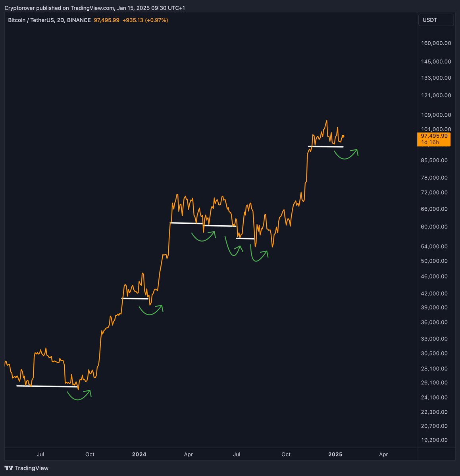Viewport: 460px width, 476px height.
Task: Click the 60,000.00 price axis label
Action: click(434, 226)
